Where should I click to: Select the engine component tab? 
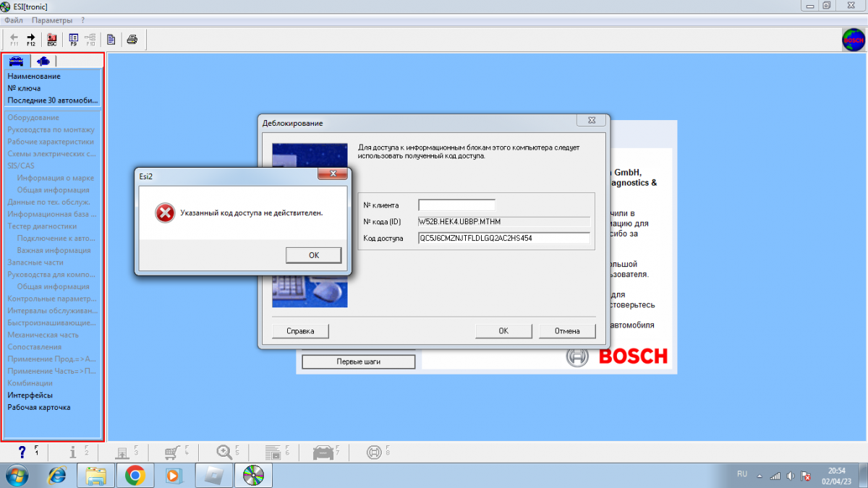click(43, 61)
